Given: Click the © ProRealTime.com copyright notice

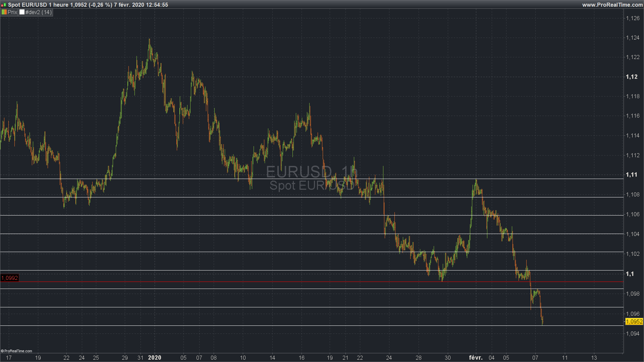Looking at the screenshot, I should pyautogui.click(x=16, y=351).
